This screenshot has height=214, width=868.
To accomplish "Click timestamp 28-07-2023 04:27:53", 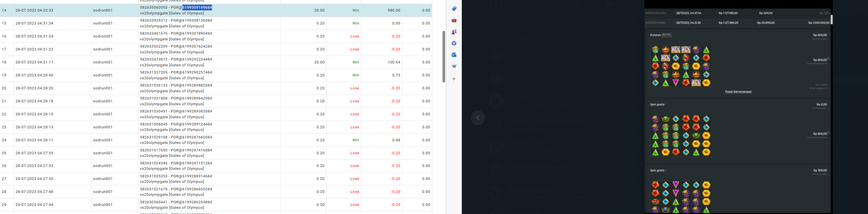I will 34,166.
